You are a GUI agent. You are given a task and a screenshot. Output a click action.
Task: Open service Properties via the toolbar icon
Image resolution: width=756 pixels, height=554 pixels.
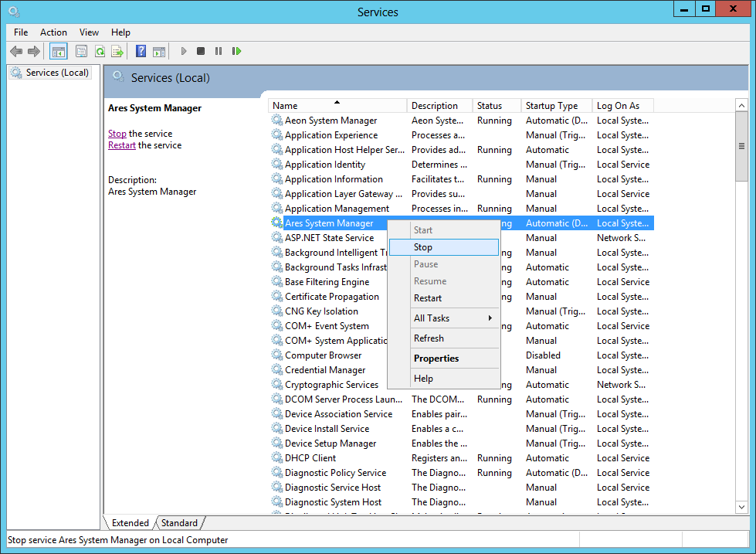(x=81, y=51)
